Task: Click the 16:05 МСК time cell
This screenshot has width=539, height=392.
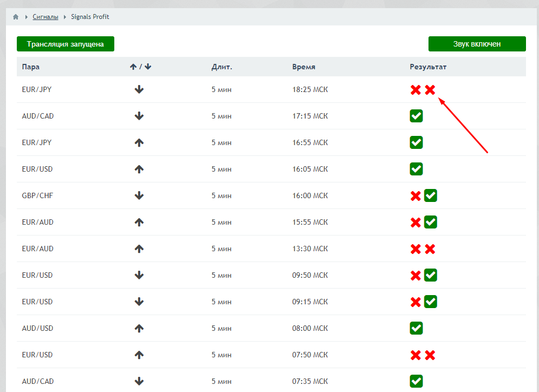Action: pyautogui.click(x=310, y=169)
